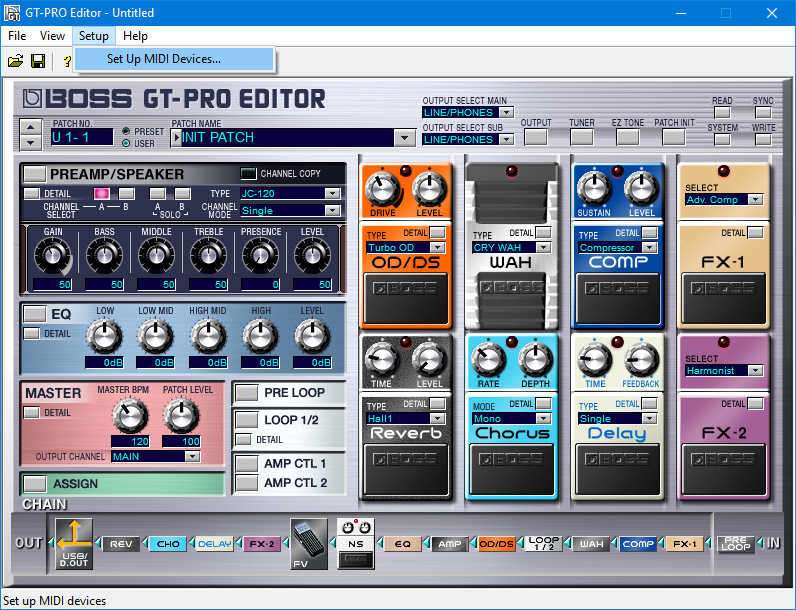Click the yellow question mark help icon
The image size is (796, 610).
(x=67, y=61)
